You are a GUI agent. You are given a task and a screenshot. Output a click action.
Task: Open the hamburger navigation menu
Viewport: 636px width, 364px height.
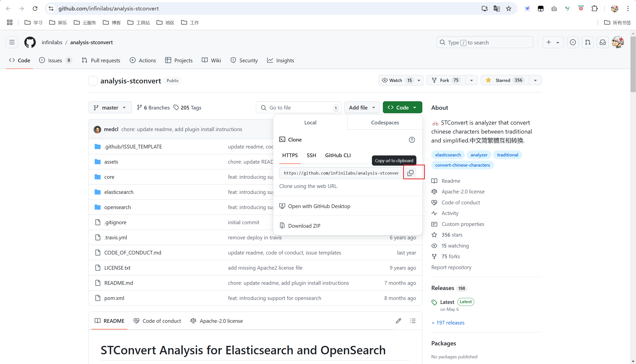coord(12,42)
